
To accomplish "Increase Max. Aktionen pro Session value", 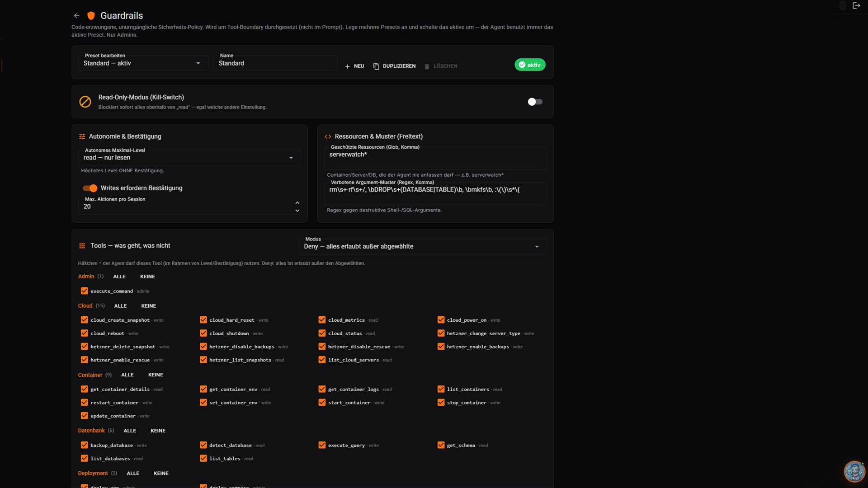I will [x=297, y=203].
